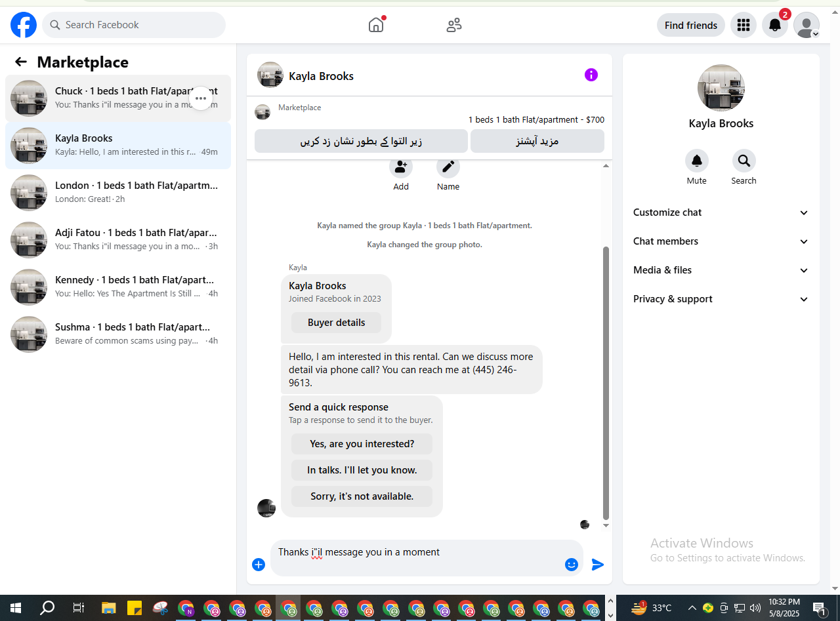The image size is (840, 621).
Task: Mute the Kayla Brooks conversation
Action: click(697, 161)
